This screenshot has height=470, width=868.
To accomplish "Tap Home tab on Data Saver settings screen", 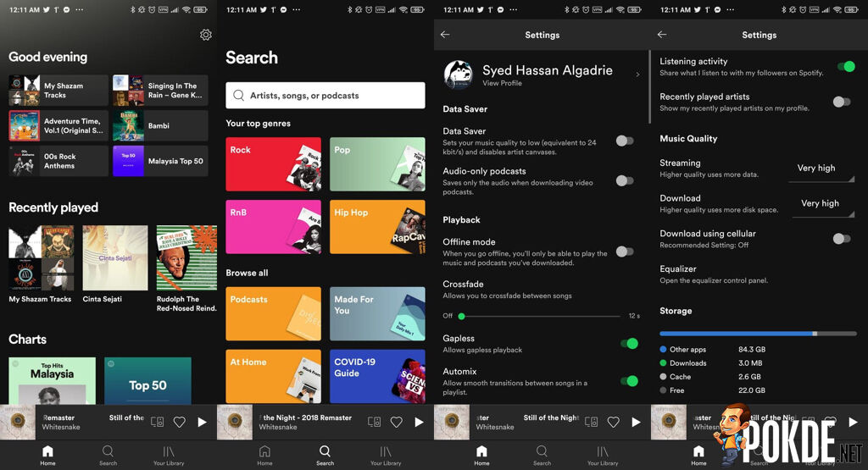I will [481, 455].
